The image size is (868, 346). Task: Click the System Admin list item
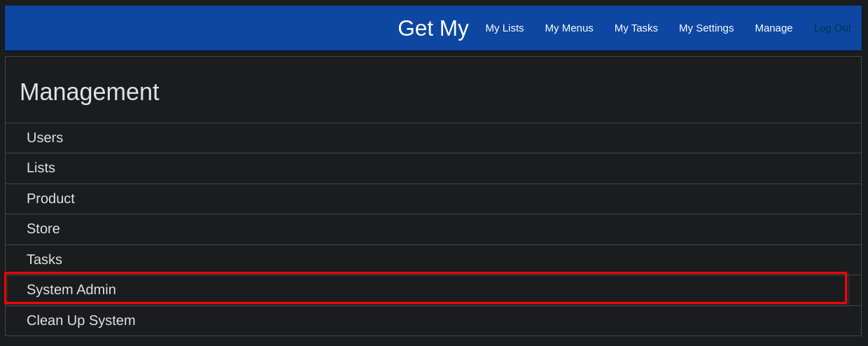click(x=426, y=289)
